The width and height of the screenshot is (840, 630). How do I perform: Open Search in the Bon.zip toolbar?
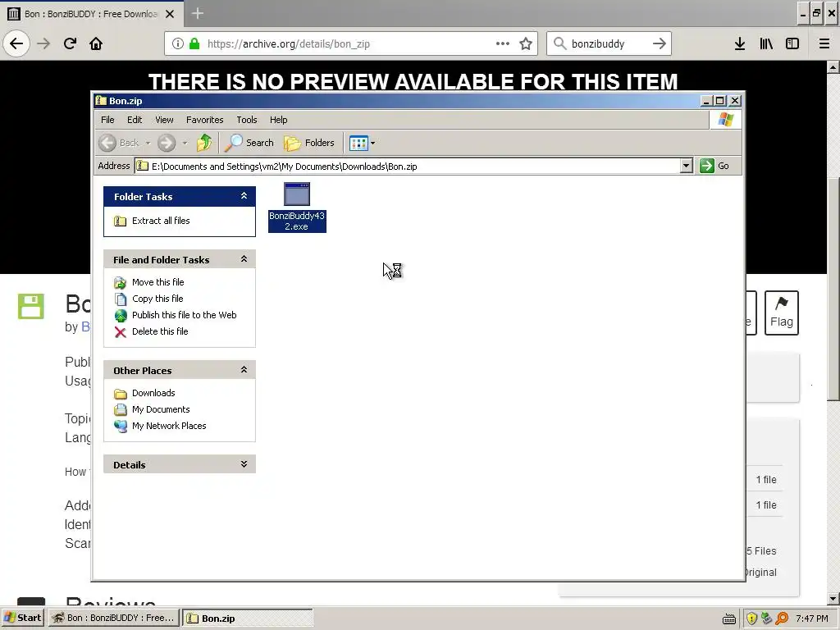tap(249, 143)
